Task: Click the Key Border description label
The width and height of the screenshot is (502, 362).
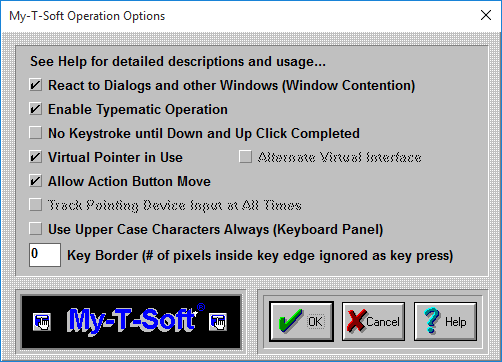Action: coord(260,256)
